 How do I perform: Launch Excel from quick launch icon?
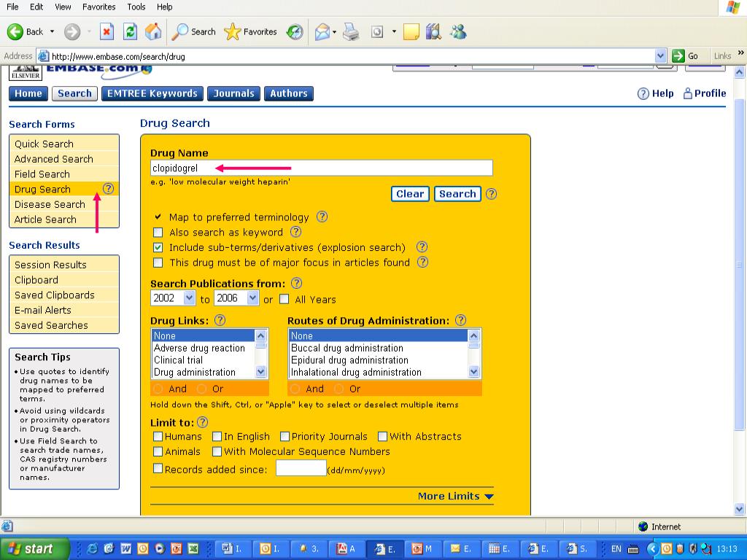[x=193, y=549]
